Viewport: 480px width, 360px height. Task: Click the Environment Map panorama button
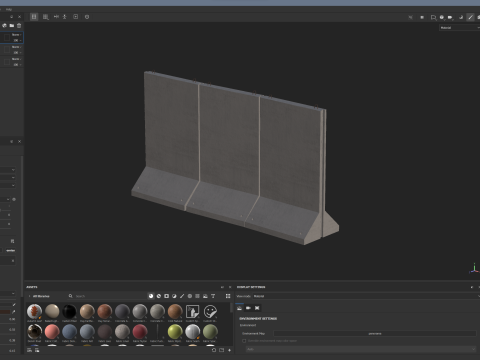pos(375,333)
